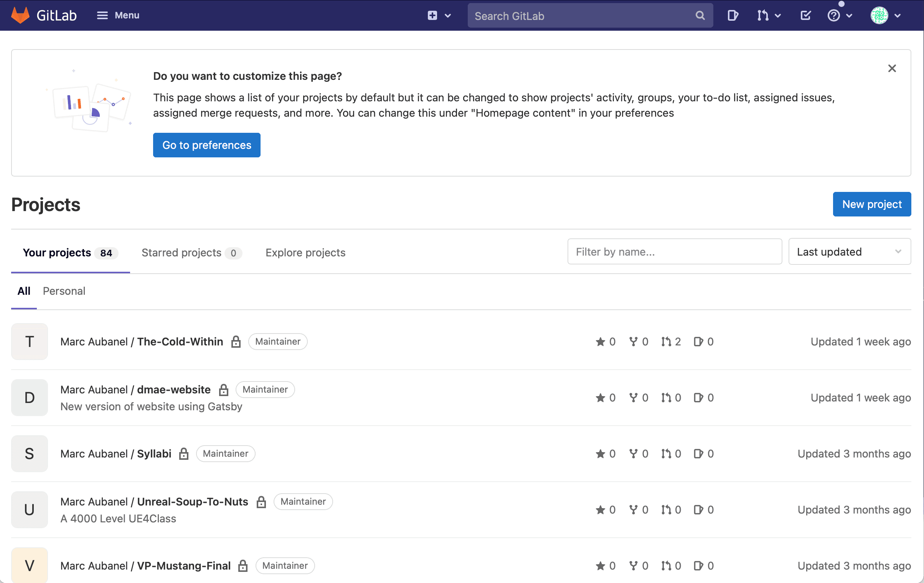Switch to Starred projects tab
This screenshot has height=583, width=924.
[191, 253]
